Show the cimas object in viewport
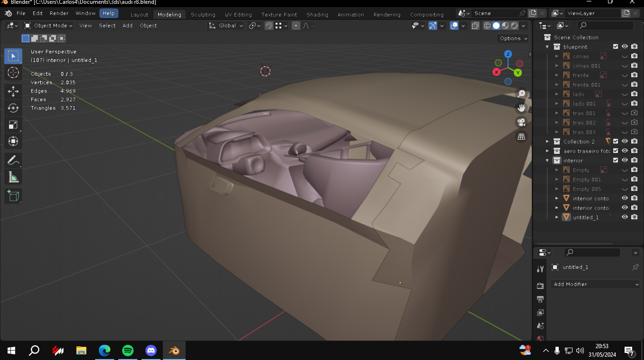 click(x=625, y=56)
